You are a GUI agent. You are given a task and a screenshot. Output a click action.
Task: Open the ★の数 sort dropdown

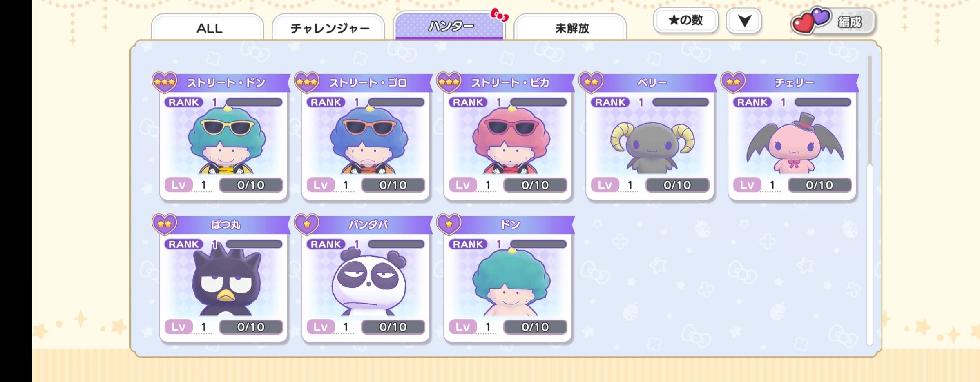686,20
